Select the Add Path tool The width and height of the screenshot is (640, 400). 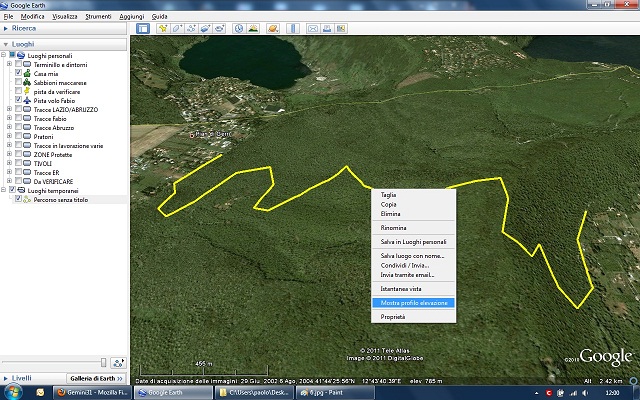click(191, 28)
